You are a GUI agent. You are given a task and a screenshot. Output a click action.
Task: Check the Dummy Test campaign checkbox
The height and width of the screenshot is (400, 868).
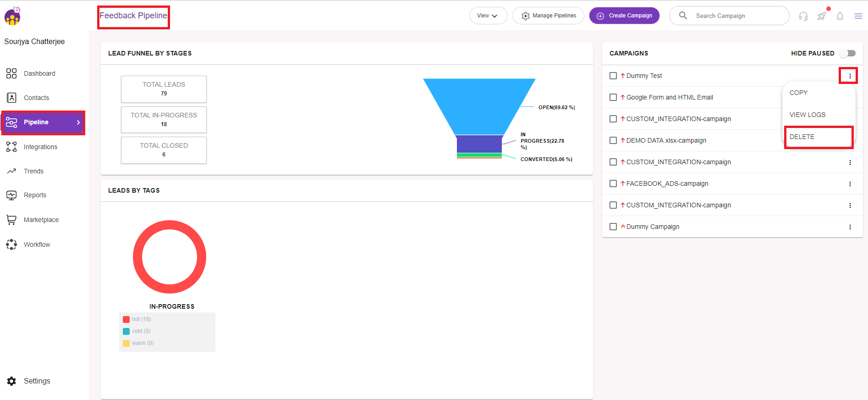tap(613, 76)
